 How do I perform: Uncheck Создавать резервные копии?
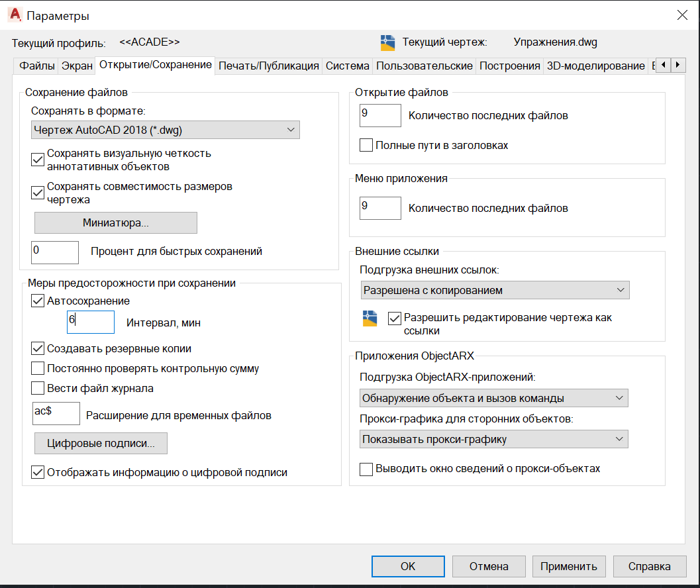(x=38, y=348)
